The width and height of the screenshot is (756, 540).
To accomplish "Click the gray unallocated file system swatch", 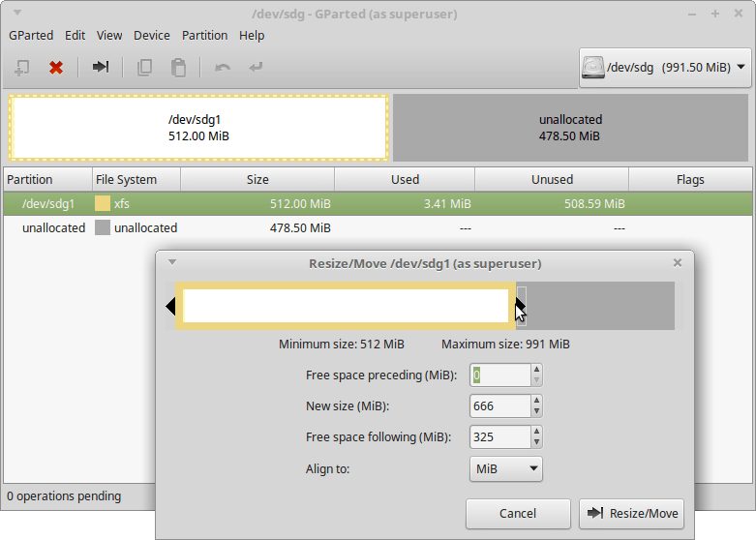I will [x=103, y=227].
